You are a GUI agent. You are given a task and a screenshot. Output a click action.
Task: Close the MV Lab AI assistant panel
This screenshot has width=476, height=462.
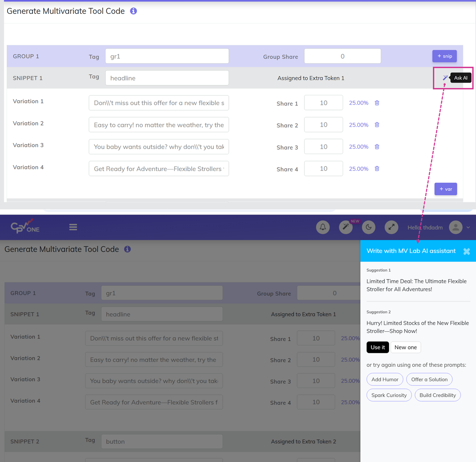[466, 251]
